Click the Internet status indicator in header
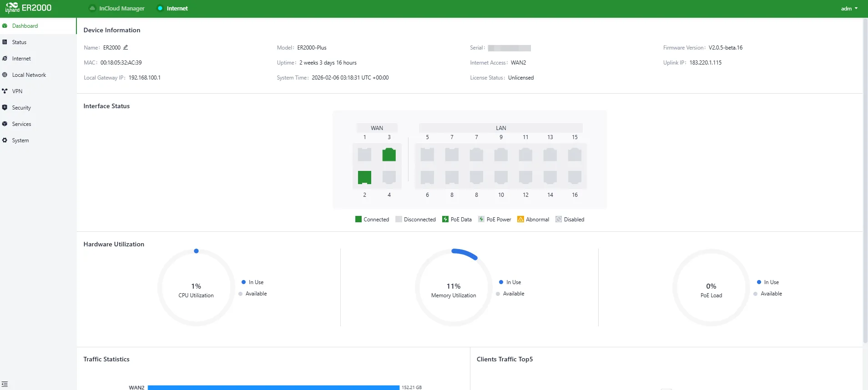Viewport: 868px width, 390px height. tap(172, 8)
